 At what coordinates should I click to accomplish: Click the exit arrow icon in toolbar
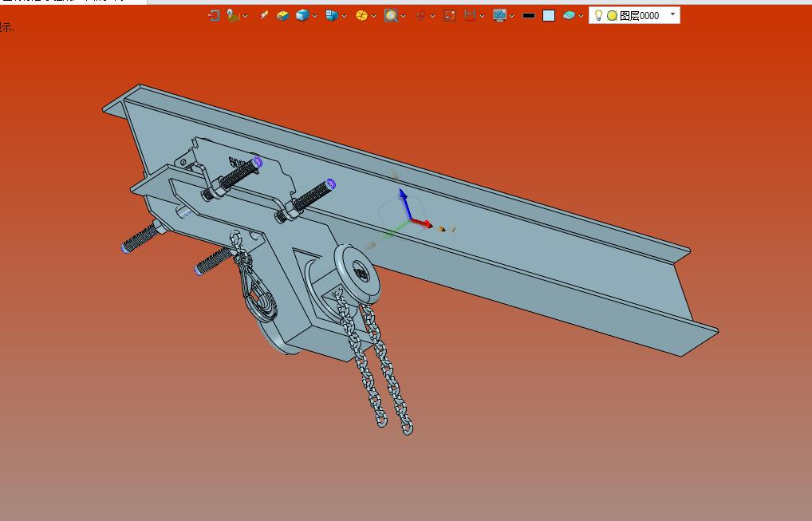[213, 15]
